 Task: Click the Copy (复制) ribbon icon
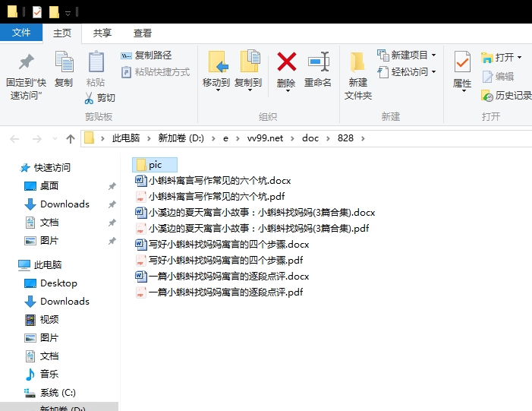click(x=64, y=62)
